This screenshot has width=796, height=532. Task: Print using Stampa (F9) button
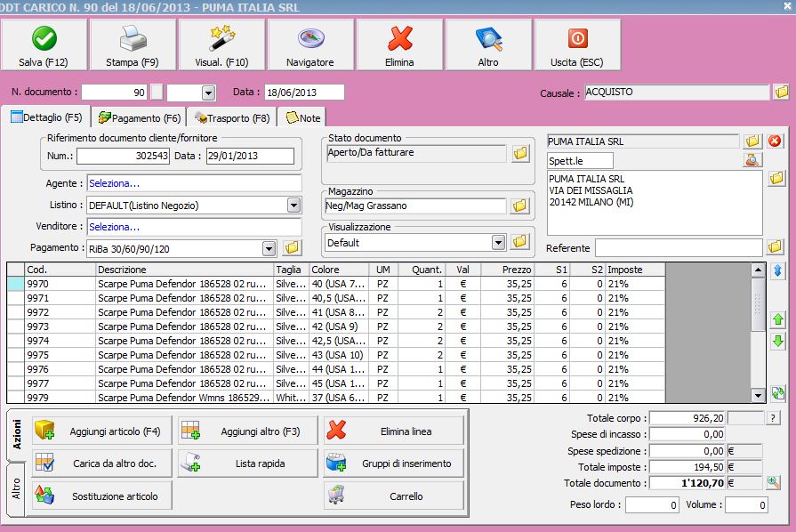pos(133,44)
